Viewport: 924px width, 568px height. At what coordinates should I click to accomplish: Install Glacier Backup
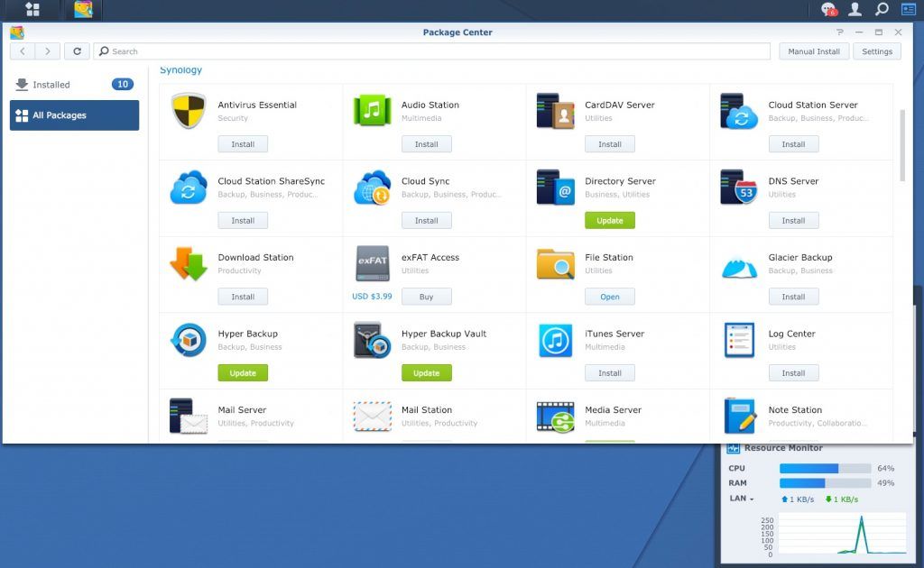pos(793,297)
